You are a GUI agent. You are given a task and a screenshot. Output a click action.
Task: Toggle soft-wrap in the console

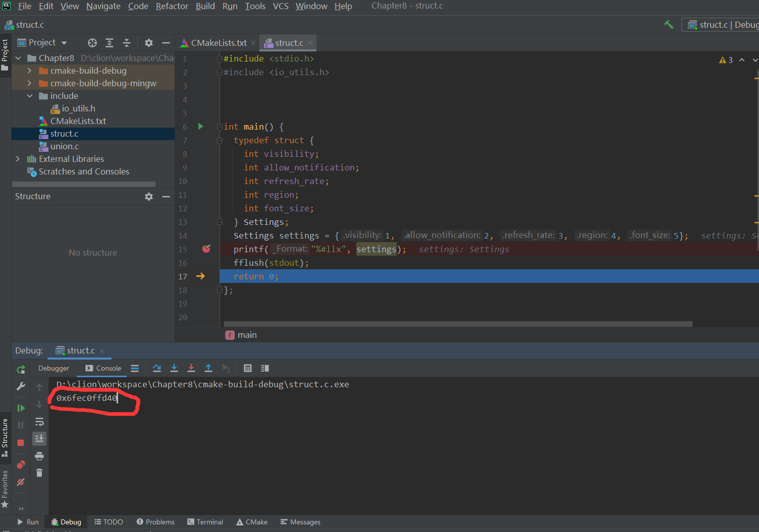click(39, 422)
